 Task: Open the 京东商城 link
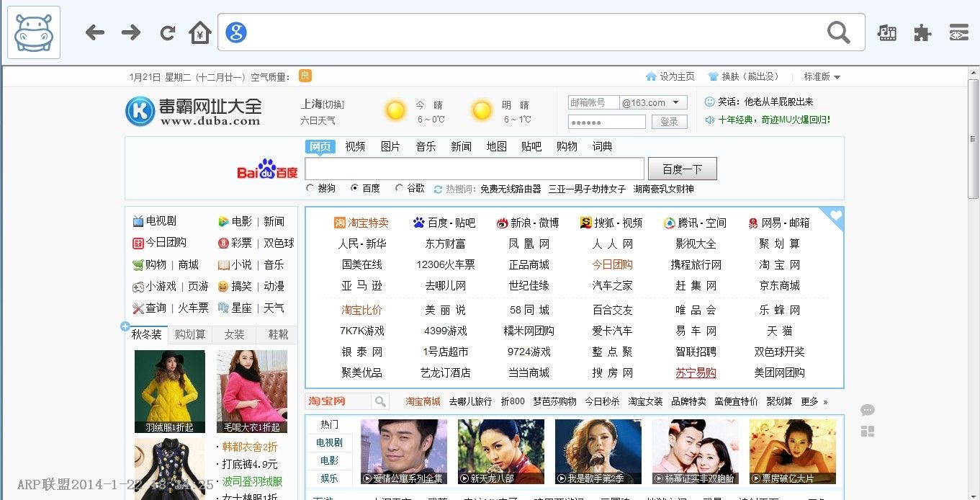(779, 285)
